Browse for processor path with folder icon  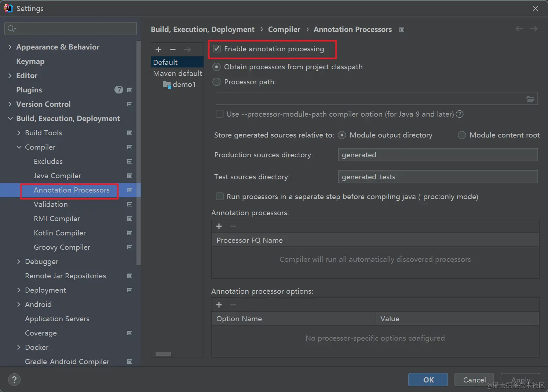point(530,99)
